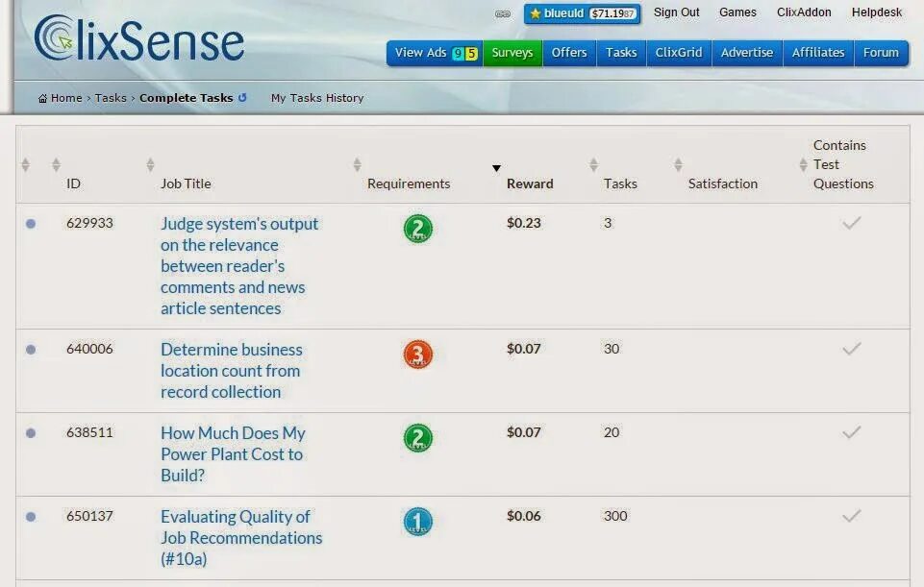
Task: Sort by ID column arrows
Action: [x=56, y=165]
